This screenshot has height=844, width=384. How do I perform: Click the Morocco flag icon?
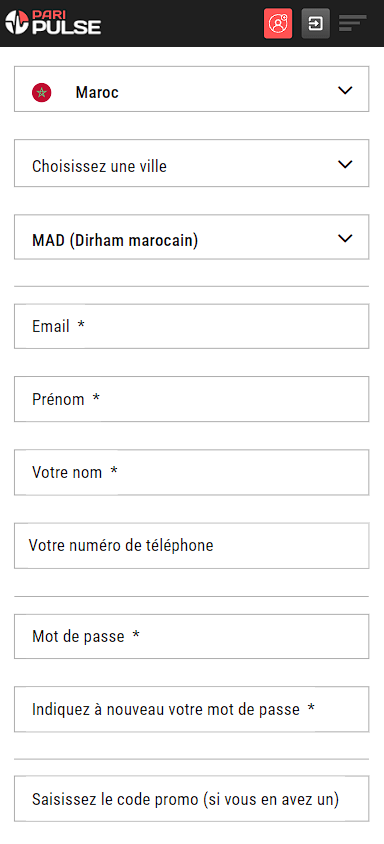(41, 93)
